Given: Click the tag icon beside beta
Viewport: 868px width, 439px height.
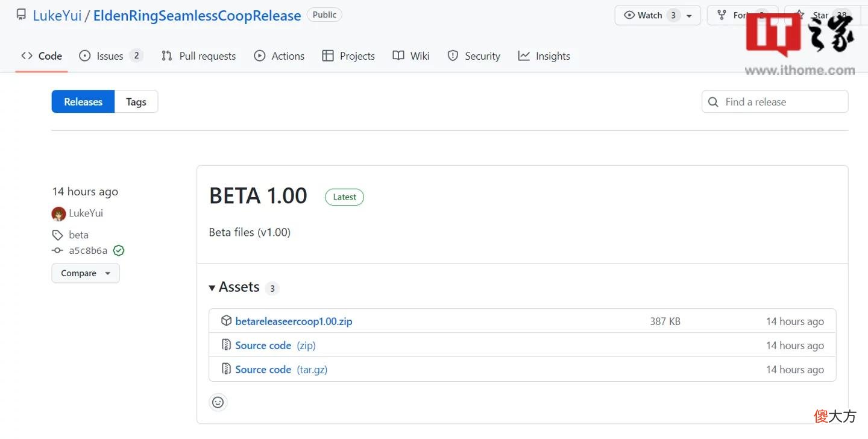Looking at the screenshot, I should click(57, 235).
